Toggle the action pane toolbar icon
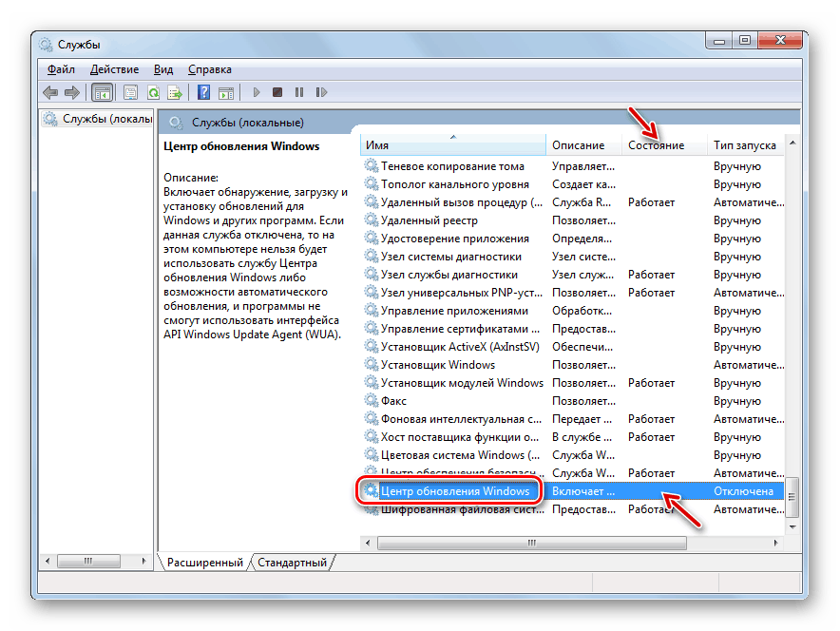 point(226,93)
